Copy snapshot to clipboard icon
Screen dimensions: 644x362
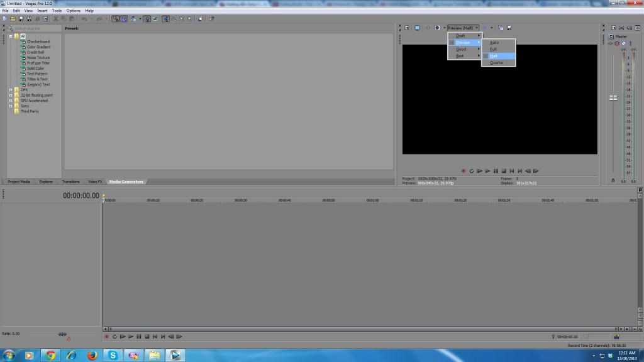click(x=501, y=28)
